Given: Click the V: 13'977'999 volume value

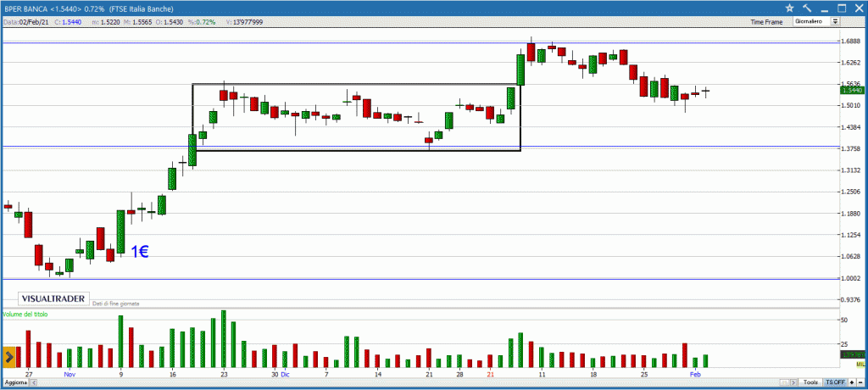Looking at the screenshot, I should [x=244, y=21].
